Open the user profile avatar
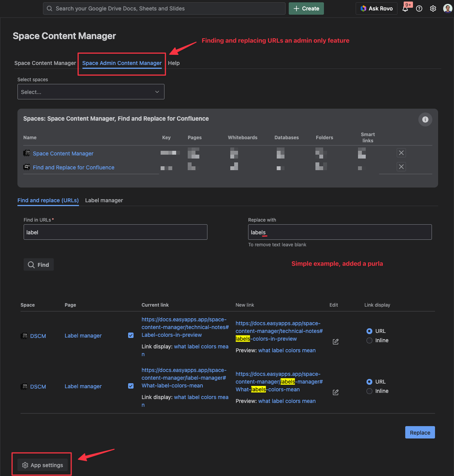Image resolution: width=454 pixels, height=476 pixels. (x=447, y=9)
